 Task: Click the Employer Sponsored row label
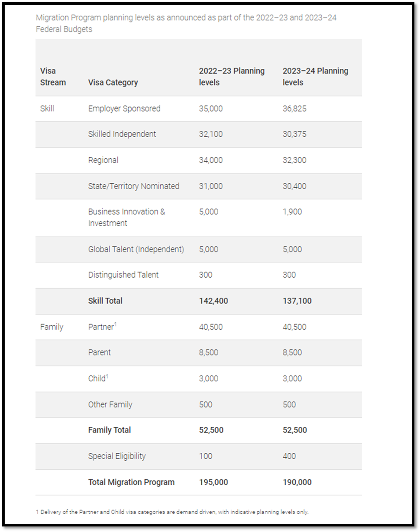(124, 109)
